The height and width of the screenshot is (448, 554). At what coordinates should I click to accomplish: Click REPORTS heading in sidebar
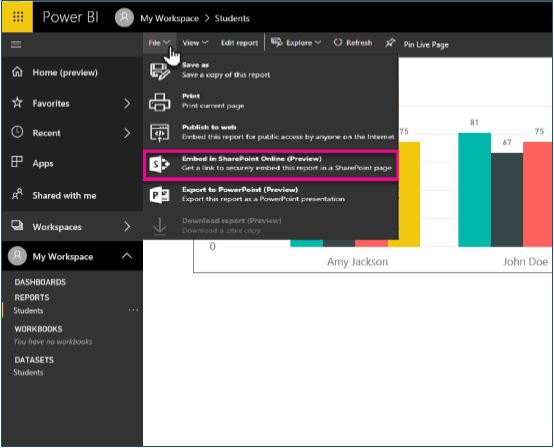click(32, 297)
